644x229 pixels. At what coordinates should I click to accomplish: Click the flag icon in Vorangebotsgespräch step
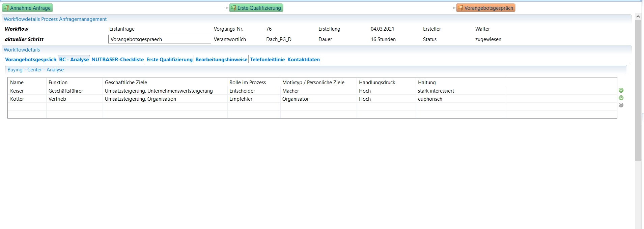[460, 8]
